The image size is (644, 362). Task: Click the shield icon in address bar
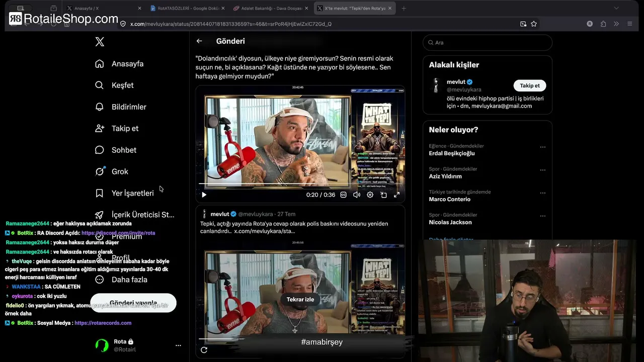123,24
